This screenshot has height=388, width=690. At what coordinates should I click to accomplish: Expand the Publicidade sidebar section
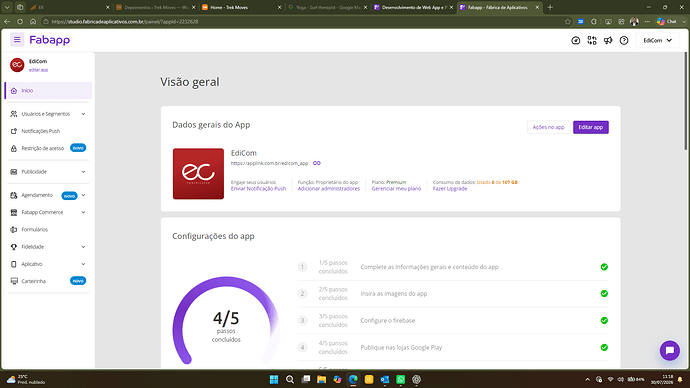coord(48,172)
